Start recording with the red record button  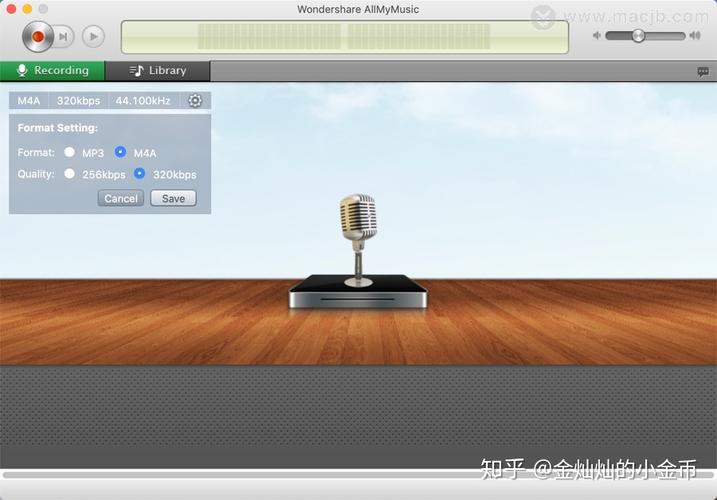click(37, 36)
